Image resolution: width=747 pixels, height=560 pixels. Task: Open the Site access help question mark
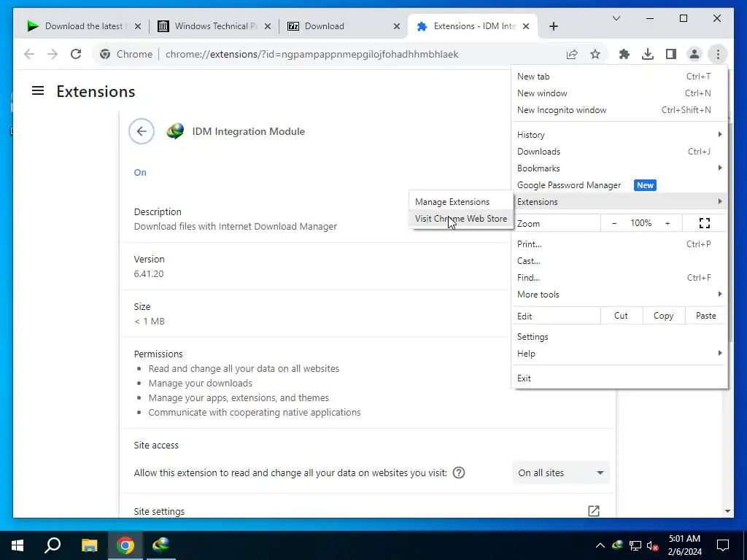point(459,472)
